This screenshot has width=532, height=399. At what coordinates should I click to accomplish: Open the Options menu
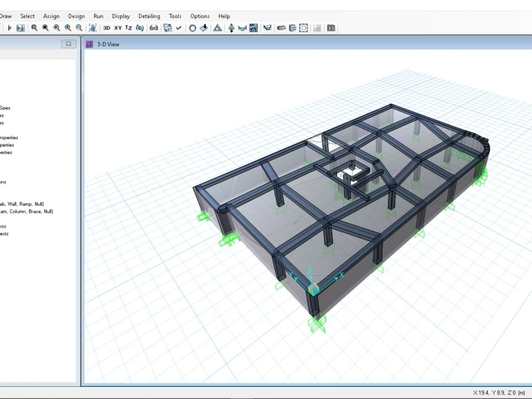pyautogui.click(x=200, y=16)
